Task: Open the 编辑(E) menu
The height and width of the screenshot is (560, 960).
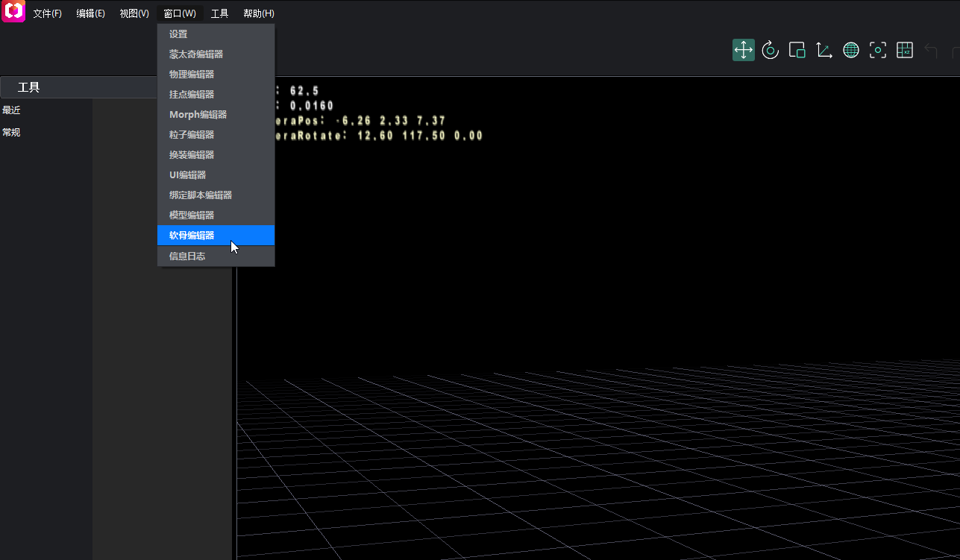Action: point(91,13)
